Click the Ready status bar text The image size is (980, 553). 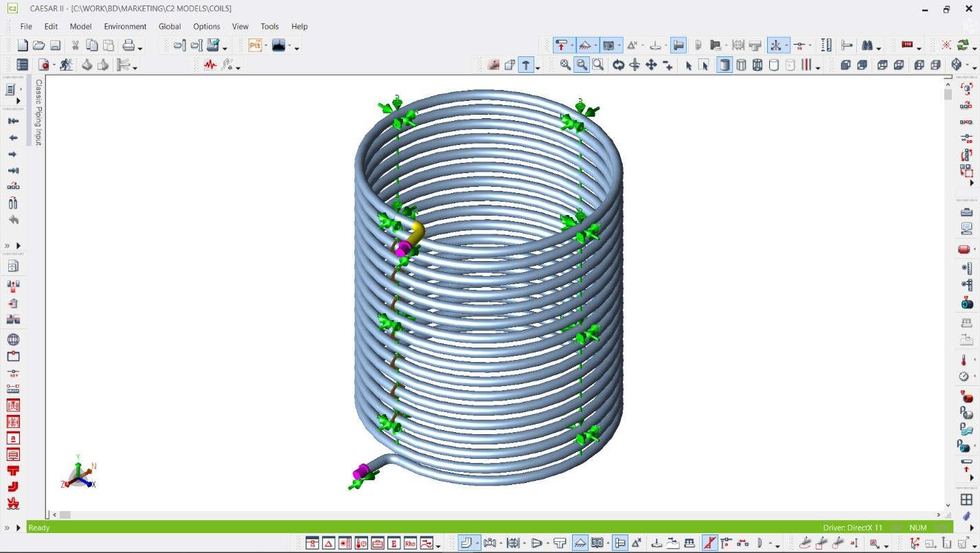39,528
